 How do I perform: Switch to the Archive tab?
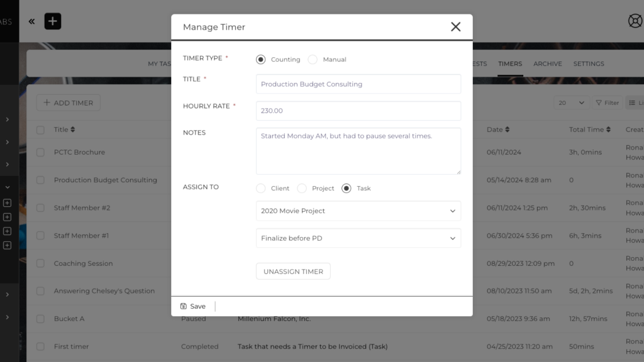(548, 63)
